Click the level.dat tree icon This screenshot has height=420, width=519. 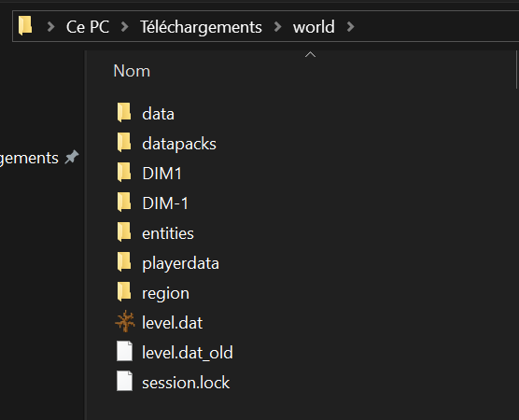click(x=125, y=321)
